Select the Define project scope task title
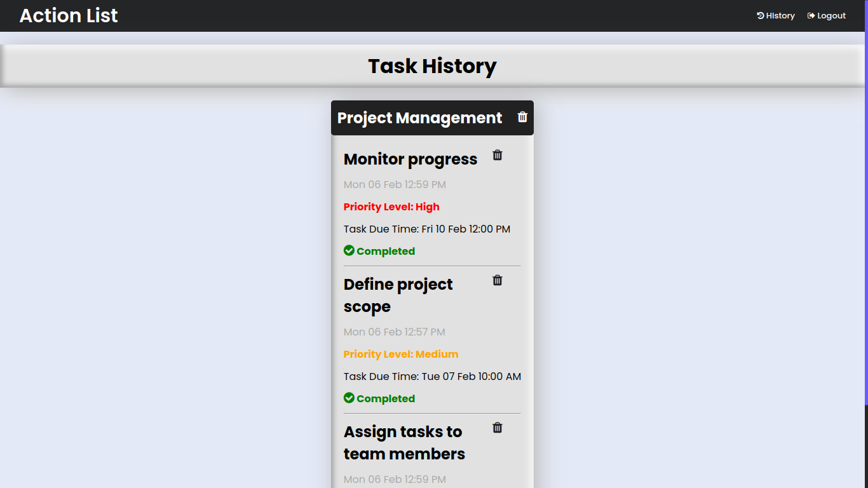This screenshot has width=868, height=488. 398,295
